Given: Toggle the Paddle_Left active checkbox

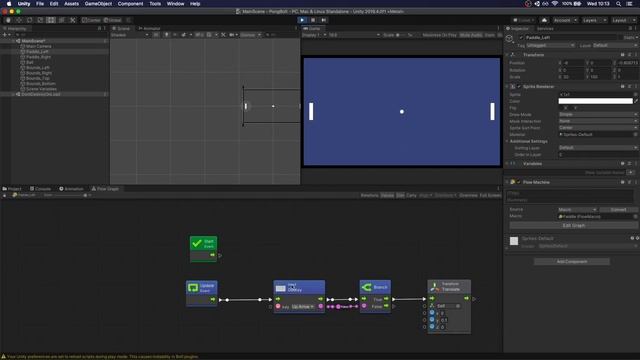Looking at the screenshot, I should [521, 38].
